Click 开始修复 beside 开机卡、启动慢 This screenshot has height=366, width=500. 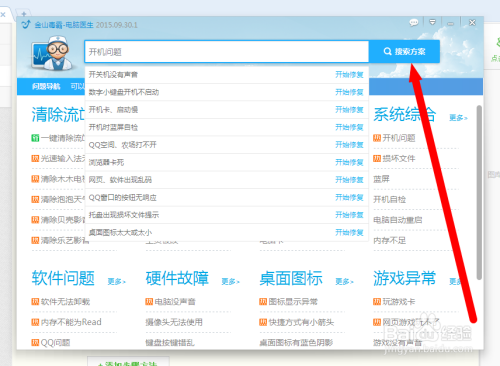coord(349,110)
